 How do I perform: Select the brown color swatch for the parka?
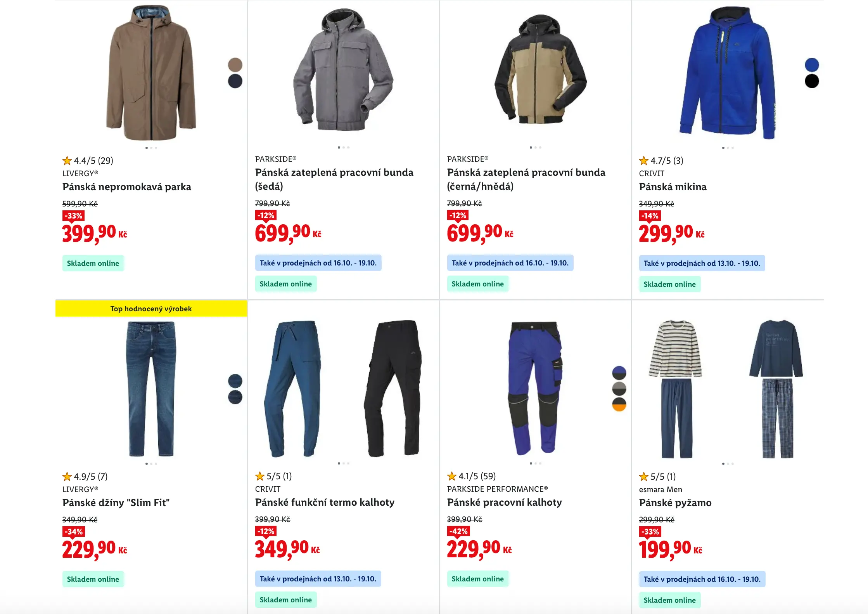(235, 65)
